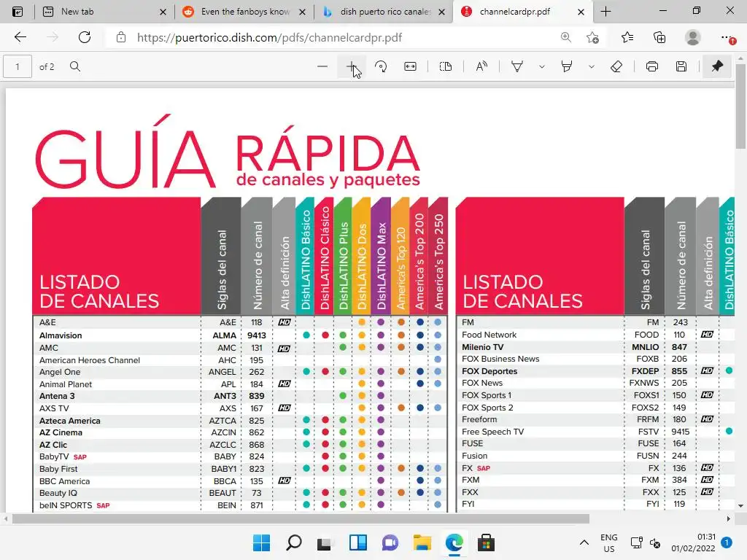The image size is (747, 560).
Task: Open the Favorites list
Action: 627,38
